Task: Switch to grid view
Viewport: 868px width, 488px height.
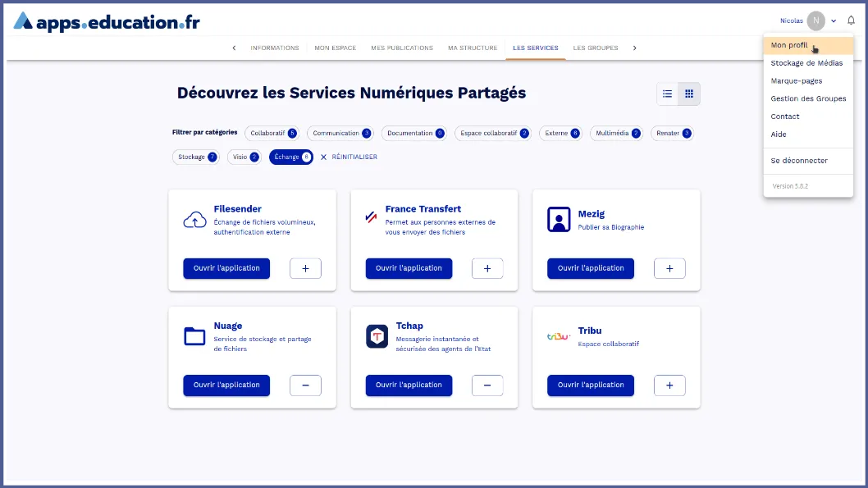Action: pos(689,93)
